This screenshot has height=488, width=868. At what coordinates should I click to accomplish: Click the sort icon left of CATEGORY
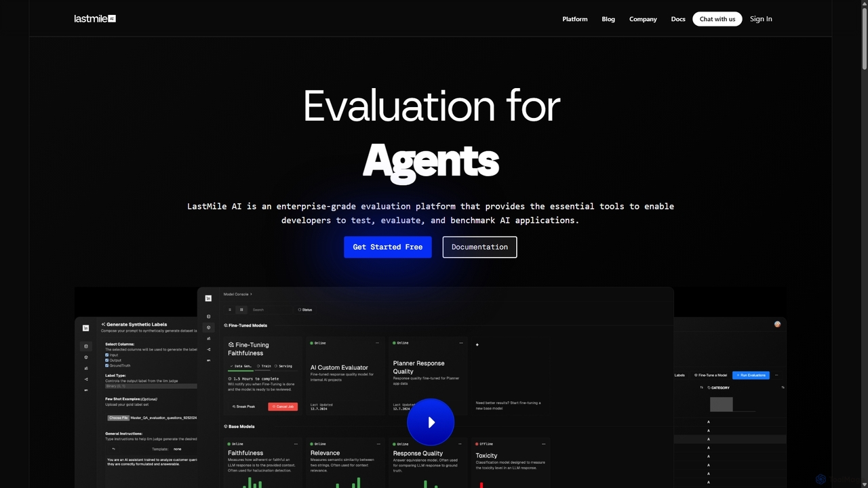[701, 388]
